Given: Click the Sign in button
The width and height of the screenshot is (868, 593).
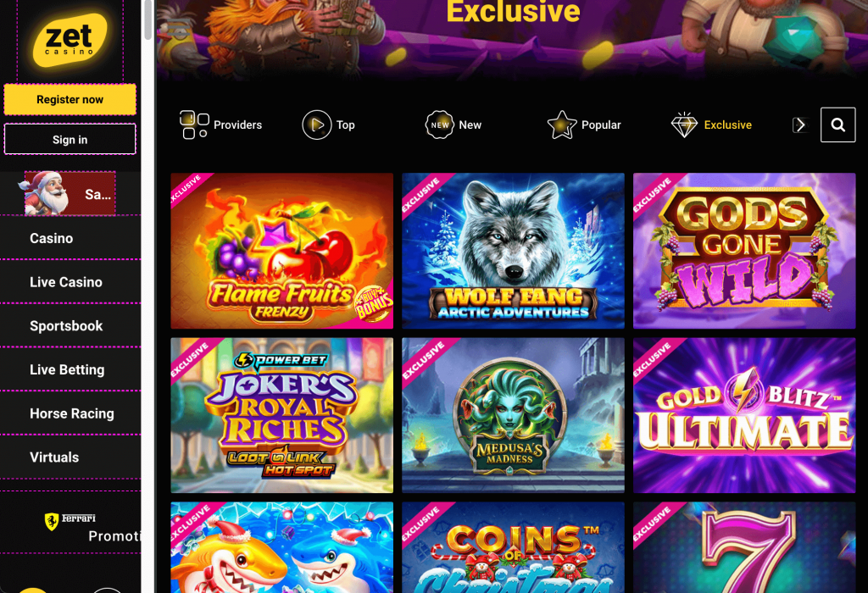Looking at the screenshot, I should pyautogui.click(x=70, y=140).
